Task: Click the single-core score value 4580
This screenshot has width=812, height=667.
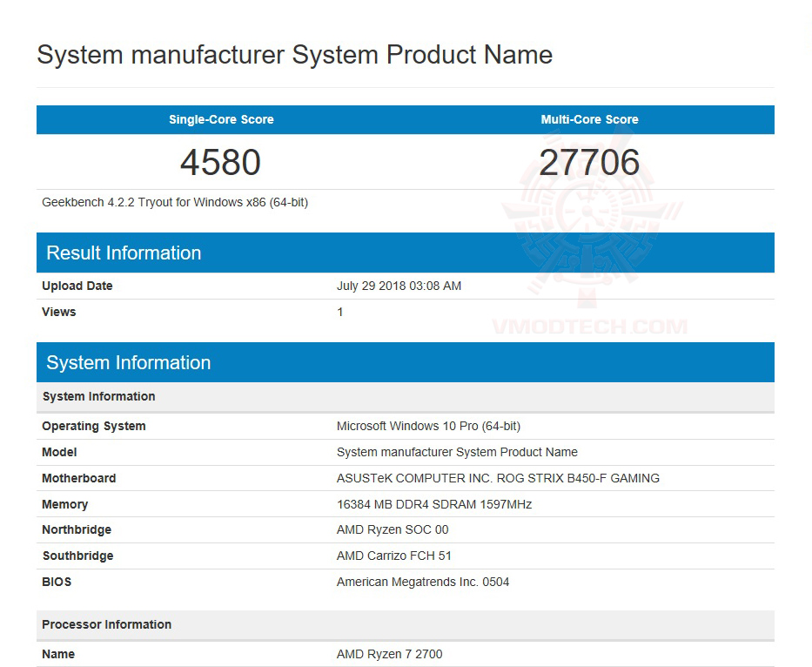Action: (x=220, y=163)
